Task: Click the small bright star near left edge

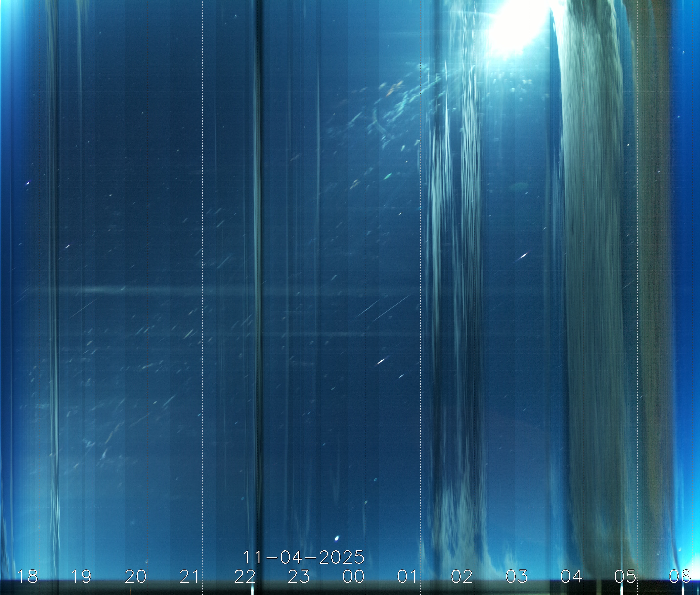Action: tap(28, 183)
